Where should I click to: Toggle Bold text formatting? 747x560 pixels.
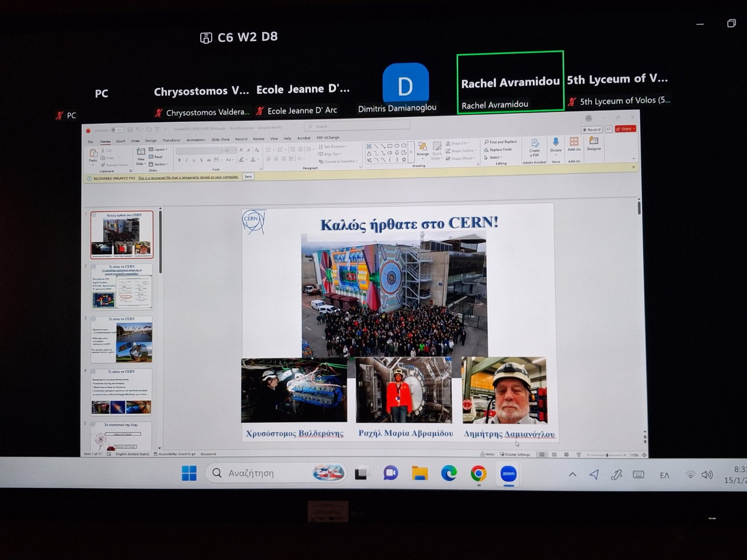point(179,160)
